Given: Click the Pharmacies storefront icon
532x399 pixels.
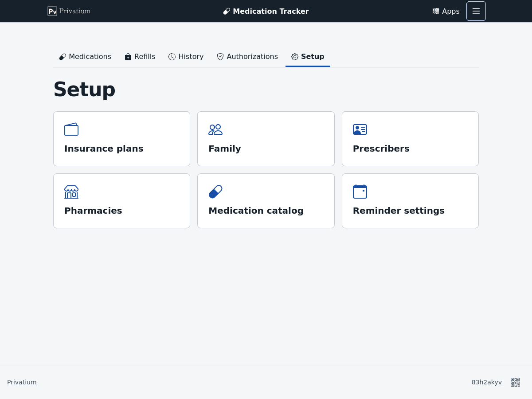Looking at the screenshot, I should point(71,192).
